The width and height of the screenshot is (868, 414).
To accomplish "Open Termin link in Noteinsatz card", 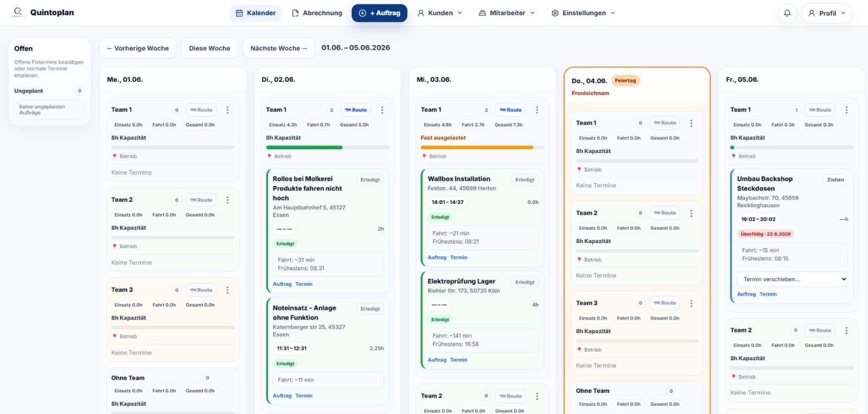I will click(304, 396).
